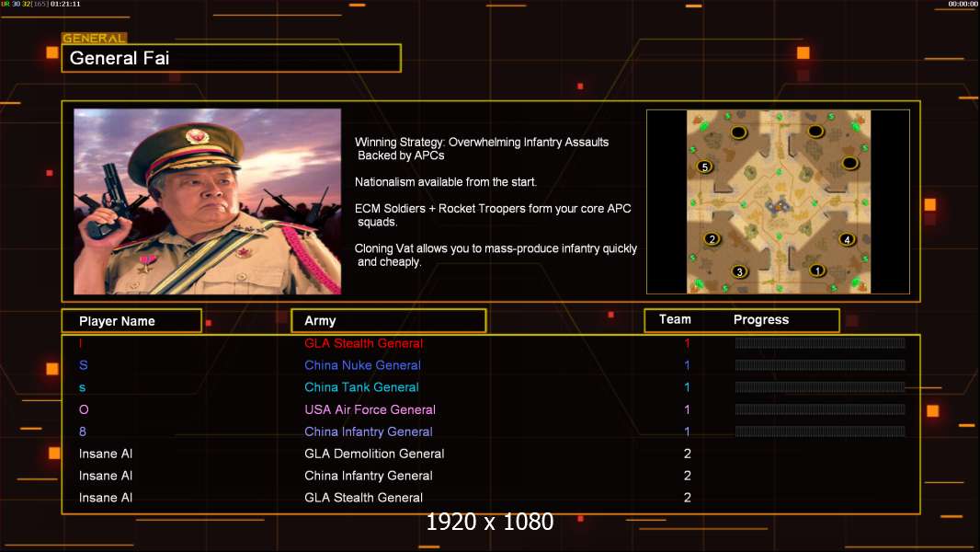Screen dimensions: 980x552
Task: Select the blue China Infantry General army text
Action: (x=368, y=431)
